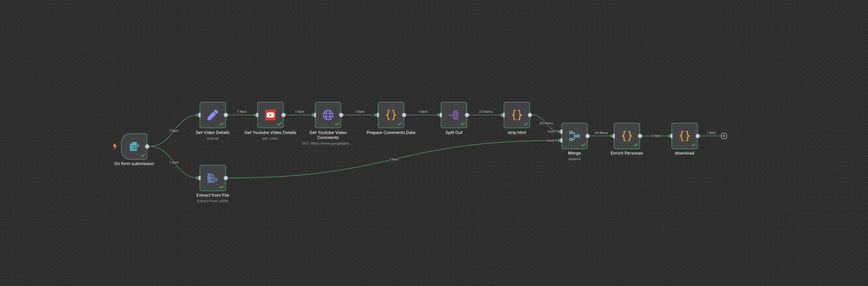Screen dimensions: 868x286
Task: Open the Prepare Comments Data code node
Action: tap(391, 115)
